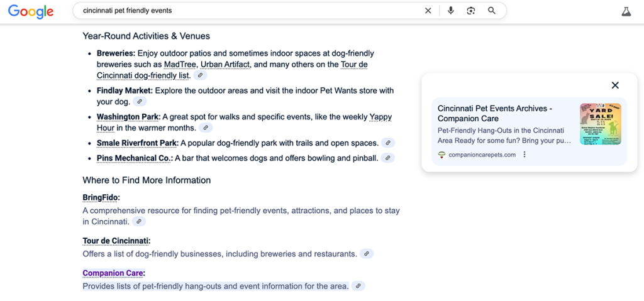Open the Tour de Cincinnati heading link
Image resolution: width=644 pixels, height=301 pixels.
pos(116,241)
